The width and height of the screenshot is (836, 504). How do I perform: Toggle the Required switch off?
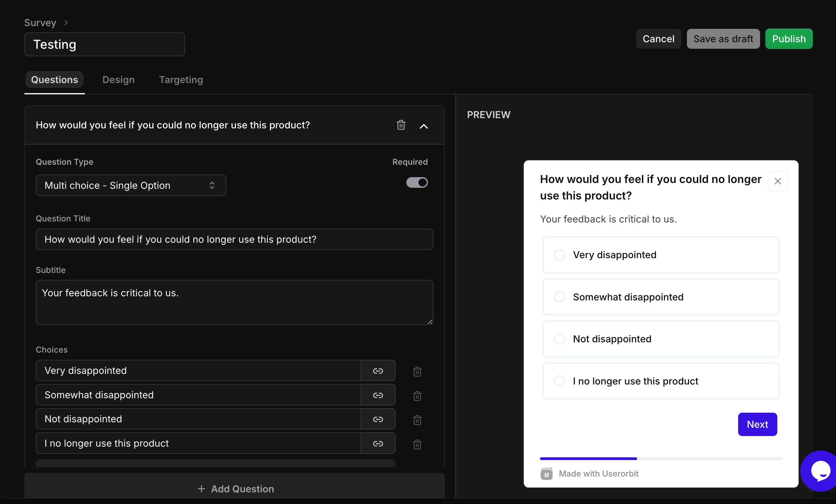coord(417,182)
